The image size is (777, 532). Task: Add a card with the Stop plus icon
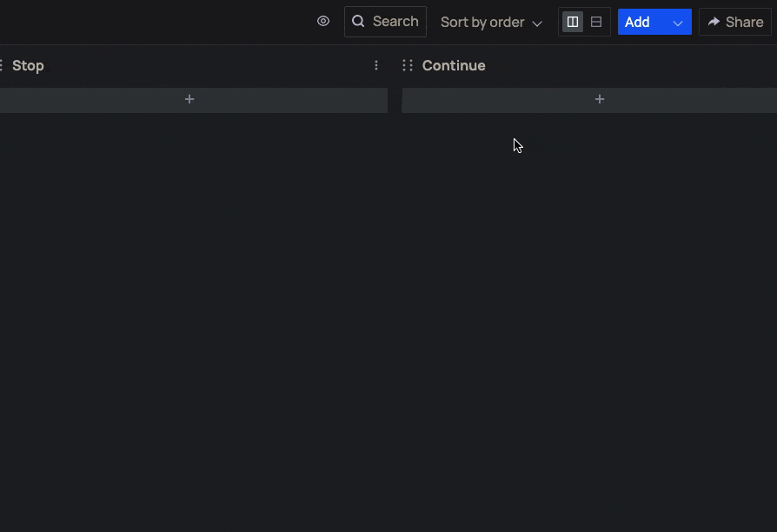(189, 100)
